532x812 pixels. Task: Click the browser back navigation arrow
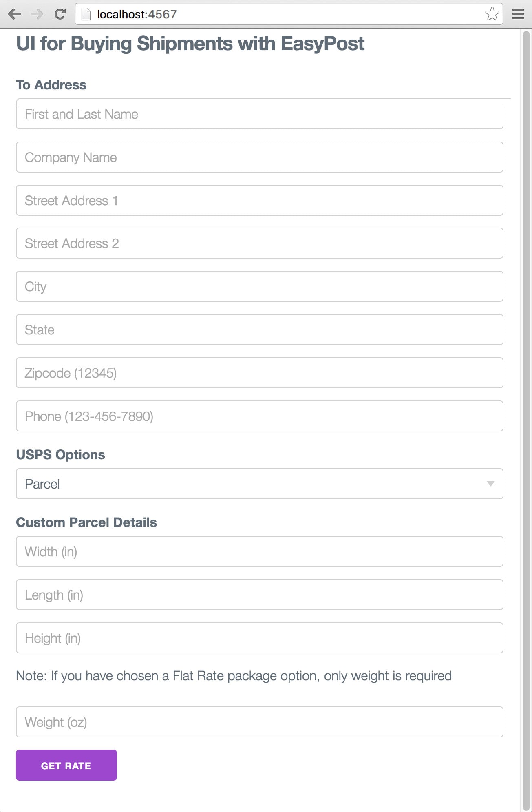point(15,14)
